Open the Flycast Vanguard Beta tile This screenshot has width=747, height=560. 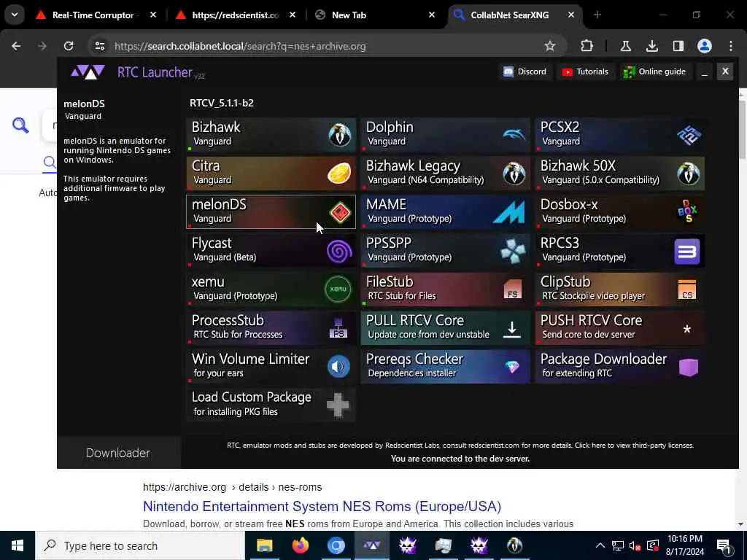(271, 250)
